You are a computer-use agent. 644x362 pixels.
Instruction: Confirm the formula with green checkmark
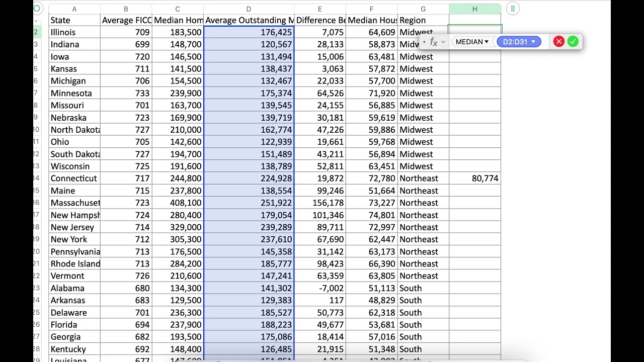[573, 42]
